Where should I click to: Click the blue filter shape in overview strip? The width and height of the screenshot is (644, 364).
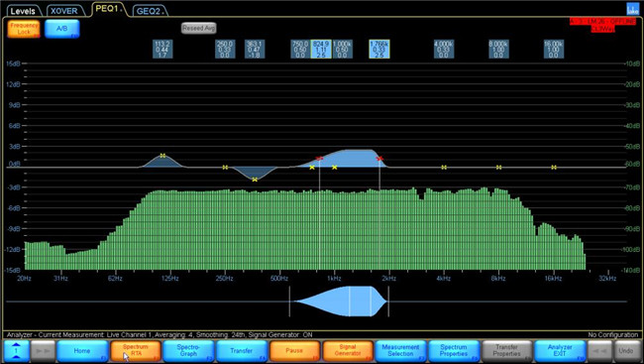pyautogui.click(x=340, y=302)
